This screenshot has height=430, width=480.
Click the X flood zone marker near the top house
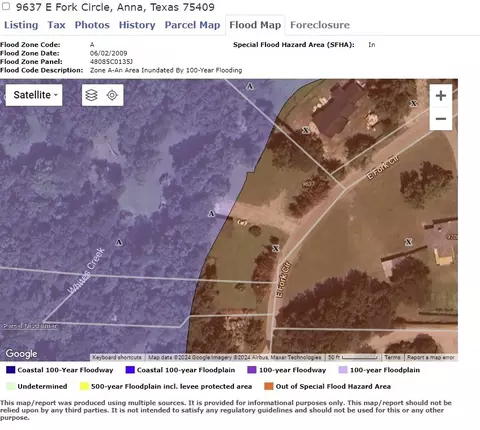click(306, 130)
